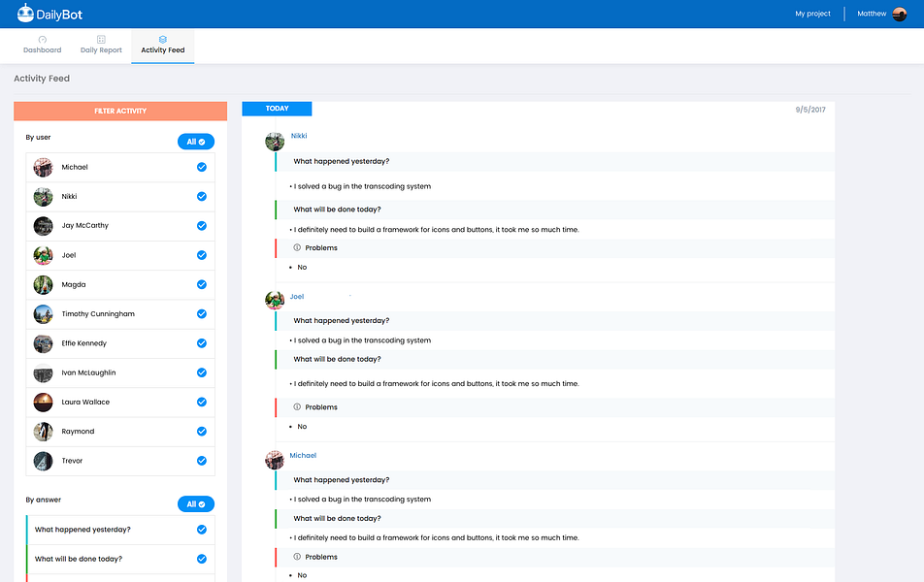Click Nikki's avatar in the feed
The height and width of the screenshot is (582, 924).
[x=275, y=141]
